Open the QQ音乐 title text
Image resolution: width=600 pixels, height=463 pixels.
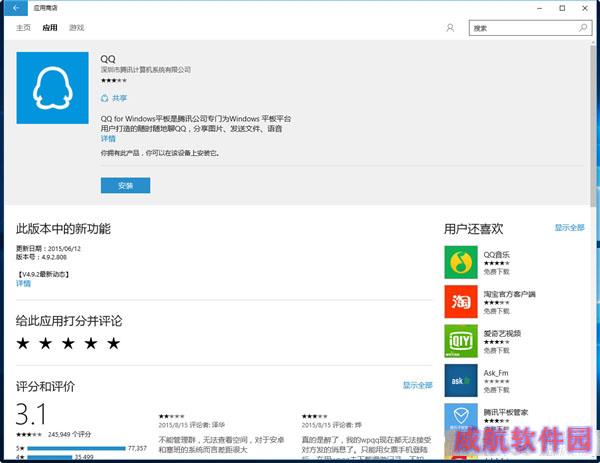pos(496,255)
